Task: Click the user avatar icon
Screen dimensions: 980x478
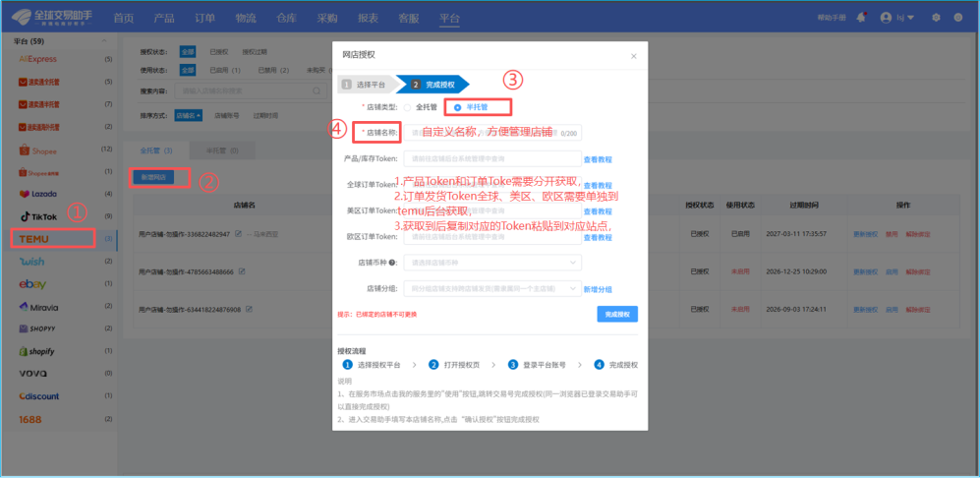Action: pyautogui.click(x=885, y=18)
